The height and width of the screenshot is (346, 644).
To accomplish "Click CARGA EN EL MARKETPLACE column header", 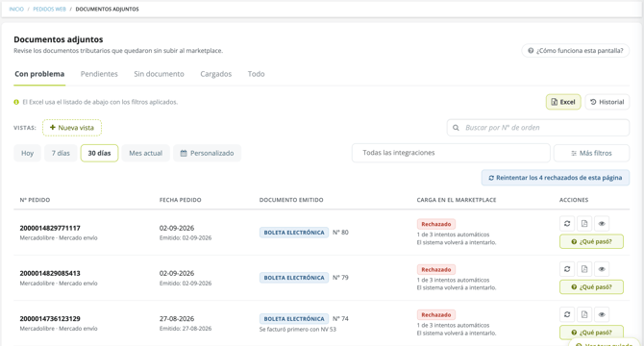I will coord(457,200).
